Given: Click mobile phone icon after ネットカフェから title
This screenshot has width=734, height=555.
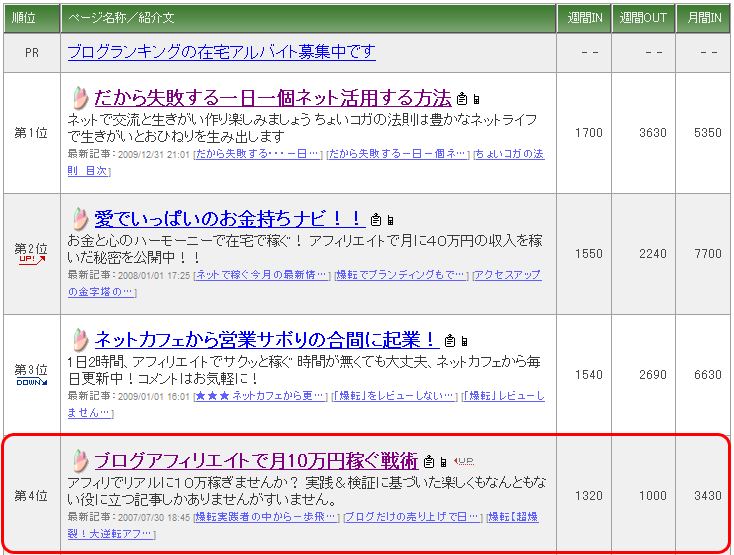Looking at the screenshot, I should point(464,341).
